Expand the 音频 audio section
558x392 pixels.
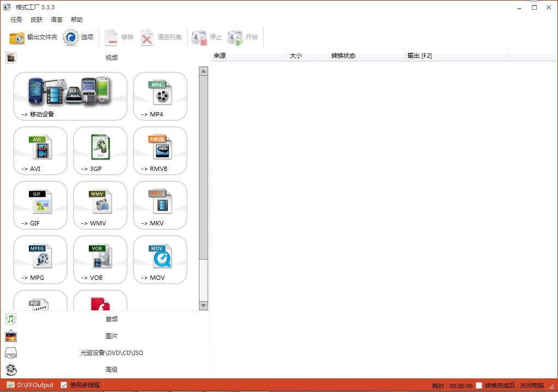tap(111, 319)
